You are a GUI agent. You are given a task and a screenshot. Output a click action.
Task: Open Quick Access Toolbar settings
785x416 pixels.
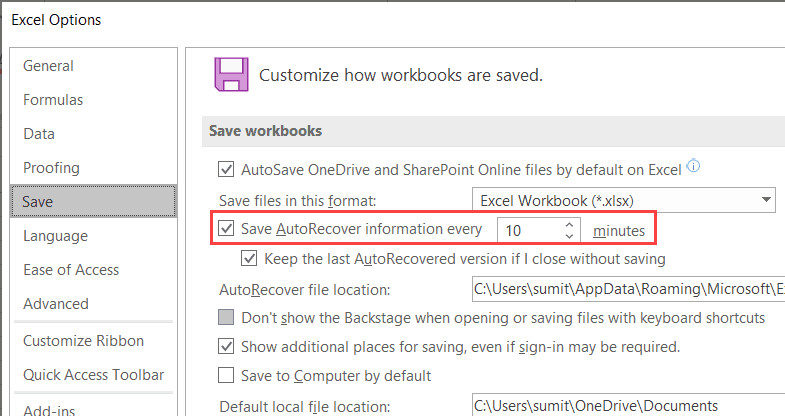pos(93,375)
